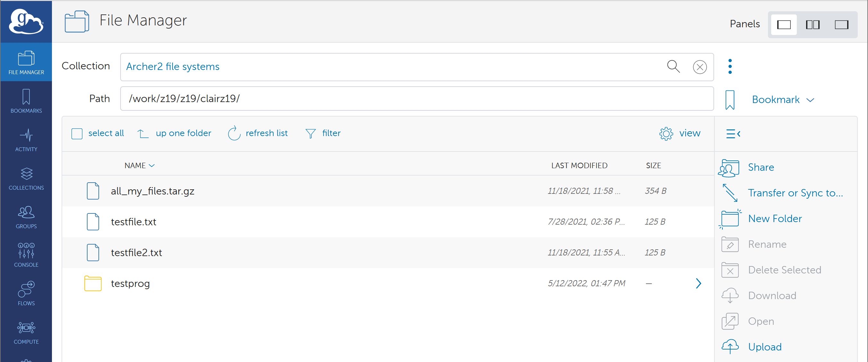The width and height of the screenshot is (868, 362).
Task: Click the collection search magnifier icon
Action: pos(673,66)
